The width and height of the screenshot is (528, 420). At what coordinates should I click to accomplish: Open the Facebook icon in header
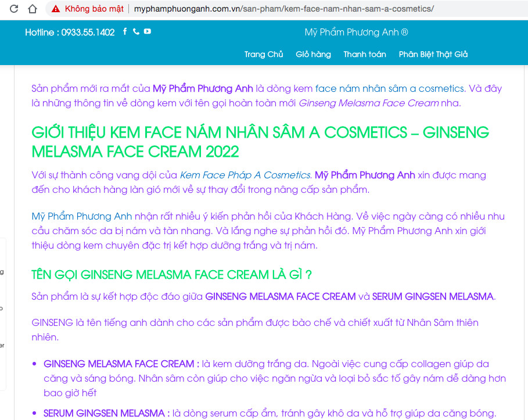pyautogui.click(x=125, y=31)
